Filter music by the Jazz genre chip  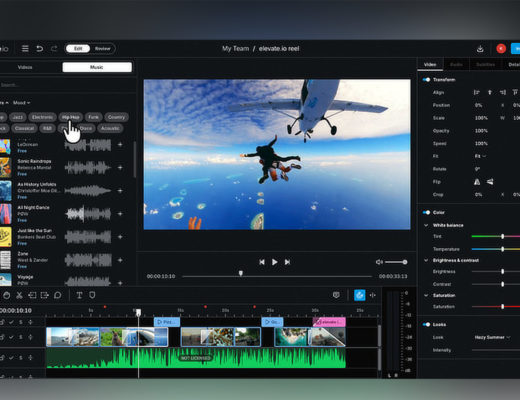18,117
